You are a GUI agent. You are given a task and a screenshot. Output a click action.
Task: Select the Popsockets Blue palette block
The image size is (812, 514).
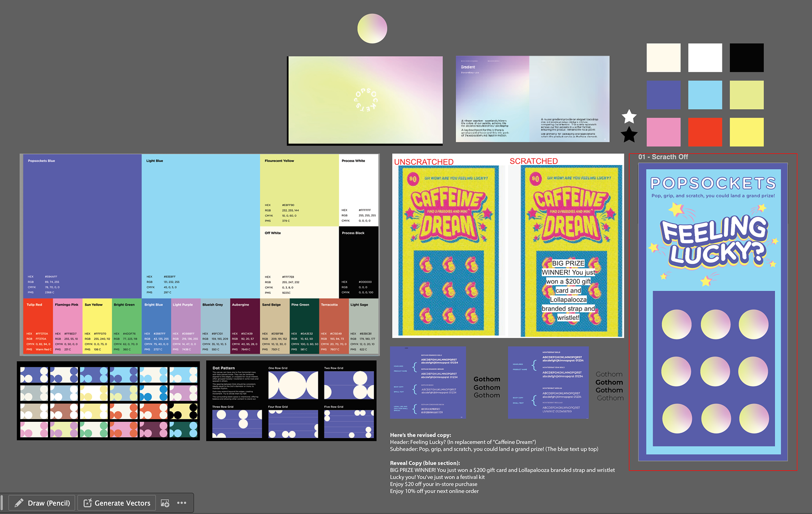click(82, 226)
